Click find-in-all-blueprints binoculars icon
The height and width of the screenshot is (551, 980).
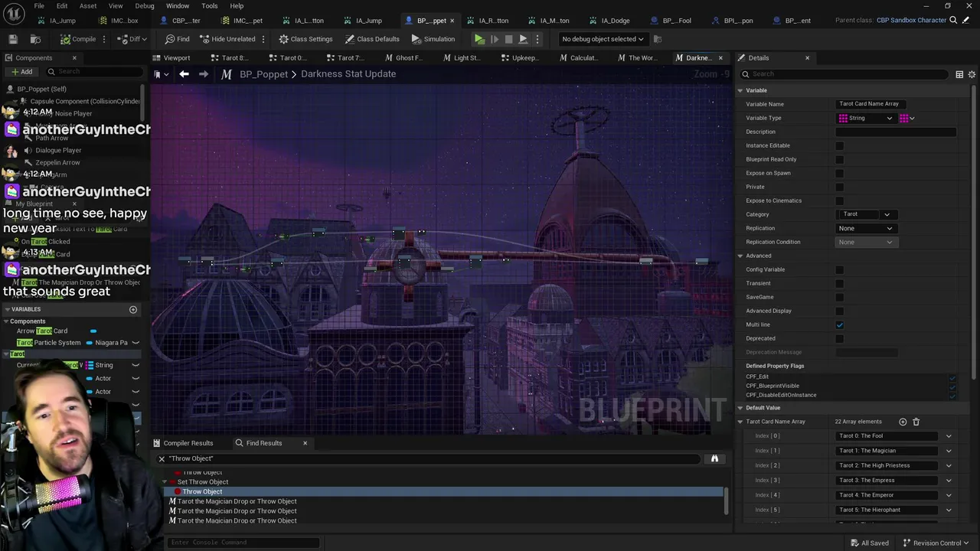(x=714, y=458)
